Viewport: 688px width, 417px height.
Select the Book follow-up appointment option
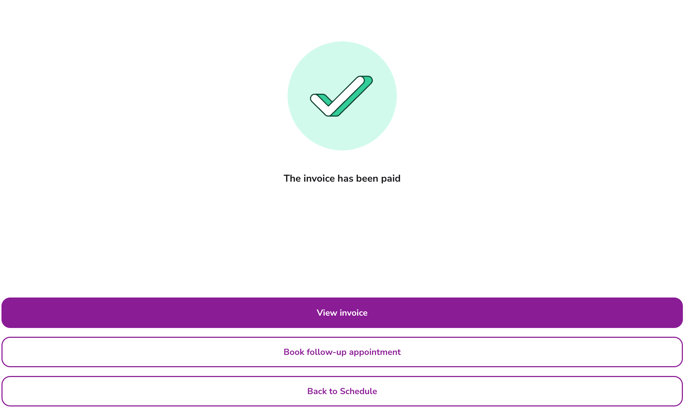click(x=342, y=352)
